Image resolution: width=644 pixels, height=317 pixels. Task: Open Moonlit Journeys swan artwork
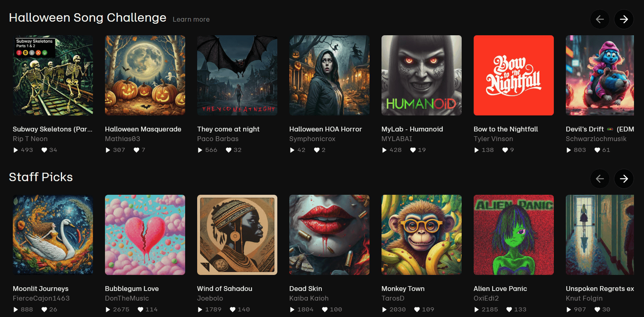tap(53, 235)
